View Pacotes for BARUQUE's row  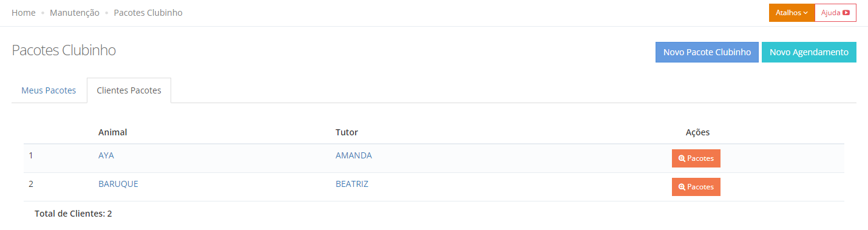tap(696, 187)
